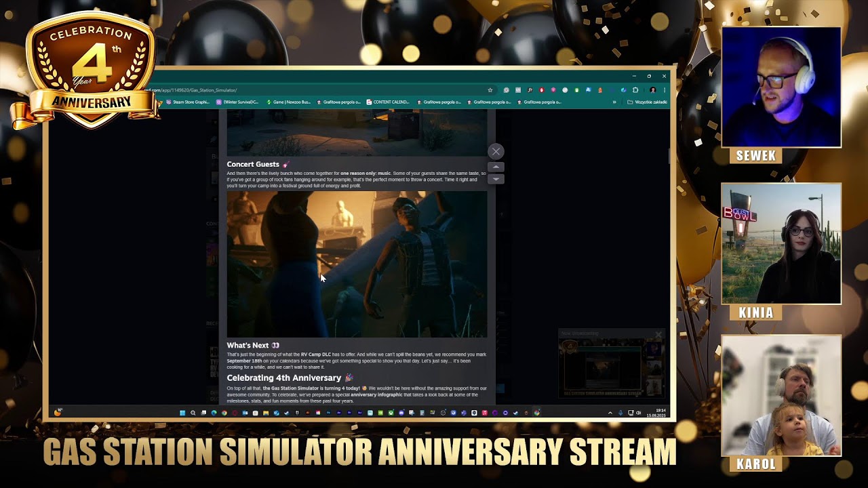The height and width of the screenshot is (488, 868).
Task: Open the Now broadcasting stream preview thumbnail
Action: [x=612, y=367]
